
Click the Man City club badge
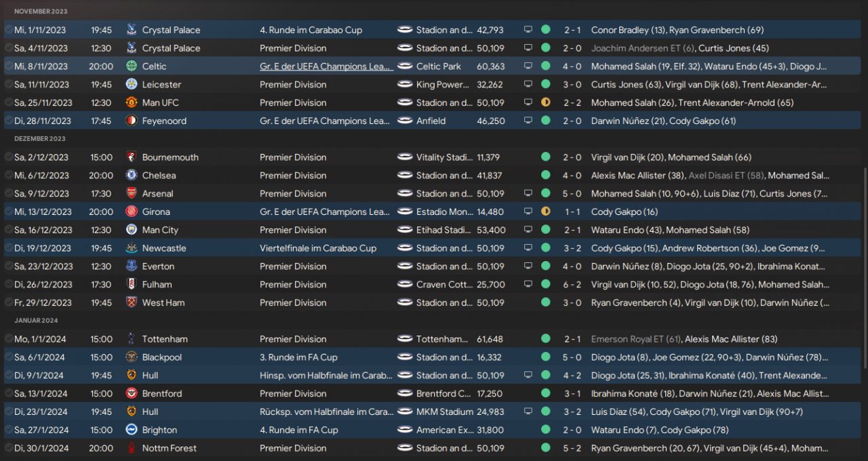(132, 230)
